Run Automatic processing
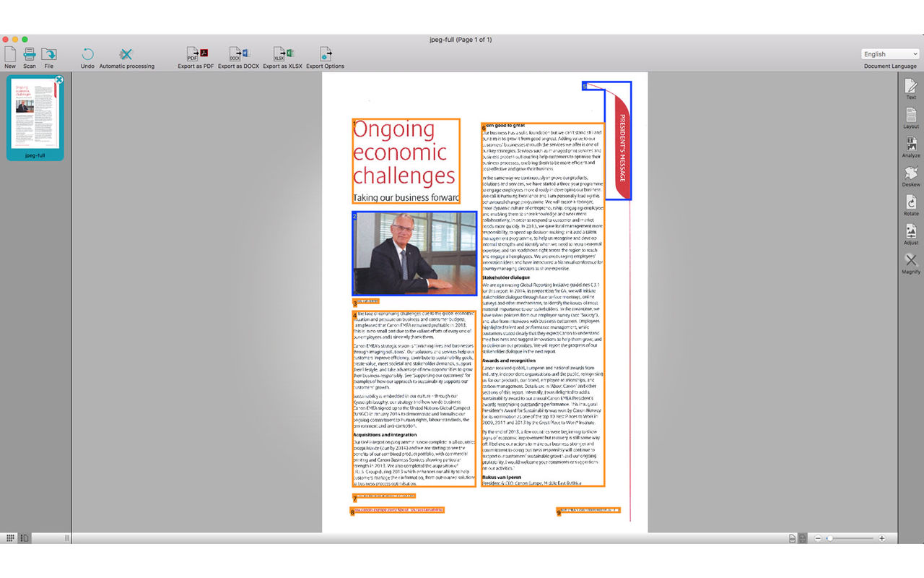Viewport: 924px width, 578px height. coord(126,54)
